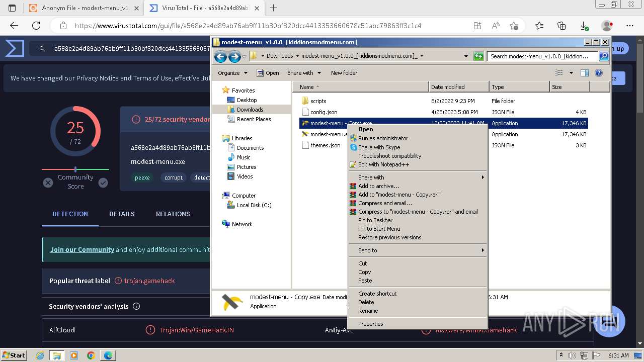Screen dimensions: 644x362
Task: Click the community score slider marker
Action: 75,169
